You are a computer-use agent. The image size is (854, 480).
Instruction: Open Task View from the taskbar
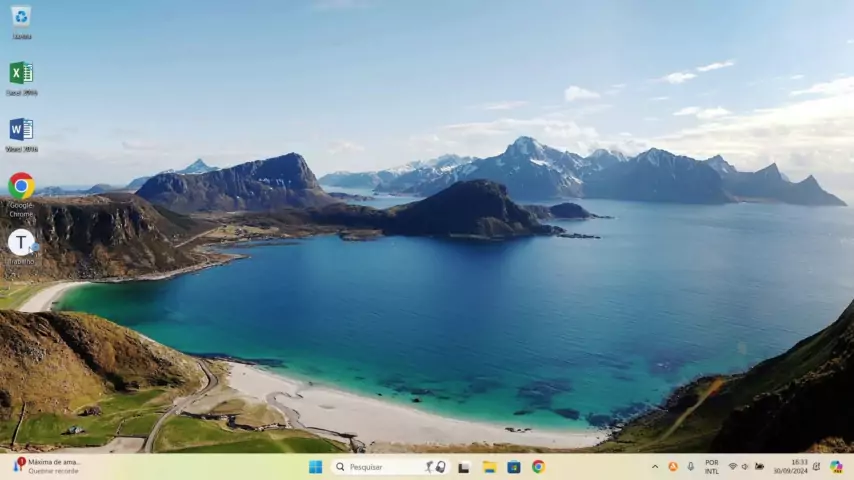click(464, 467)
